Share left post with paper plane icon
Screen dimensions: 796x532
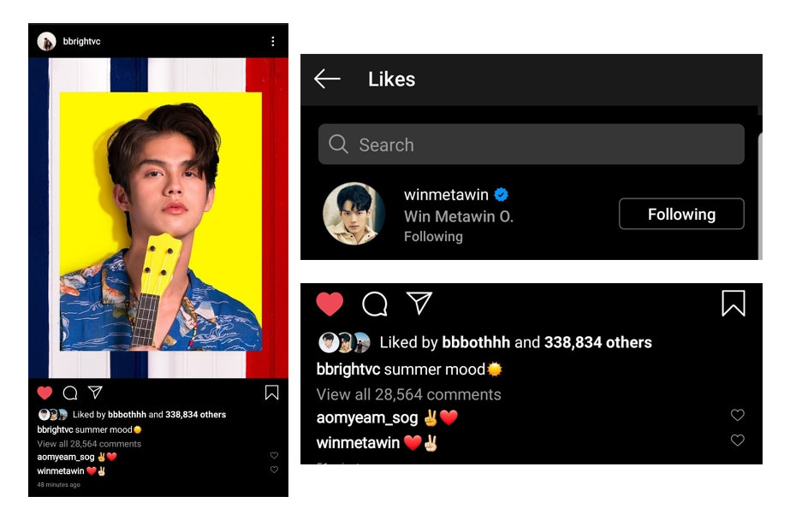pyautogui.click(x=95, y=393)
